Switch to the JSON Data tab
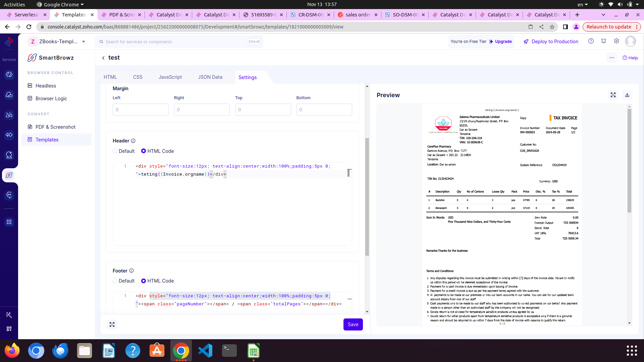This screenshot has width=644, height=362. [210, 77]
